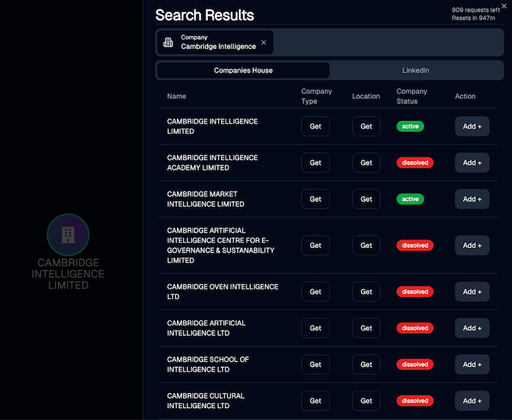Get company type for Cambridge School of Intelligence

pos(315,364)
